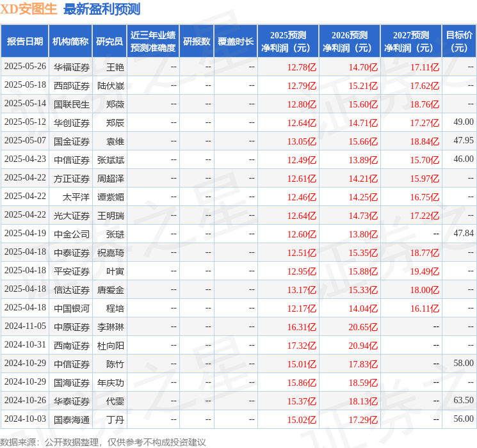Click the 2026预测净利润 column header
This screenshot has height=448, width=477.
(350, 42)
